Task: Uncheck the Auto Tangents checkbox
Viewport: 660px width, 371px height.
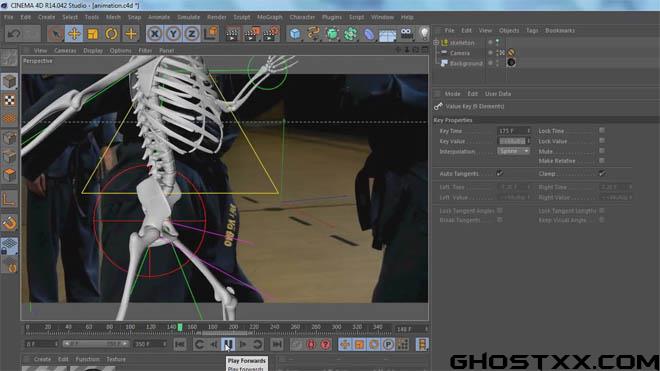Action: pyautogui.click(x=500, y=173)
